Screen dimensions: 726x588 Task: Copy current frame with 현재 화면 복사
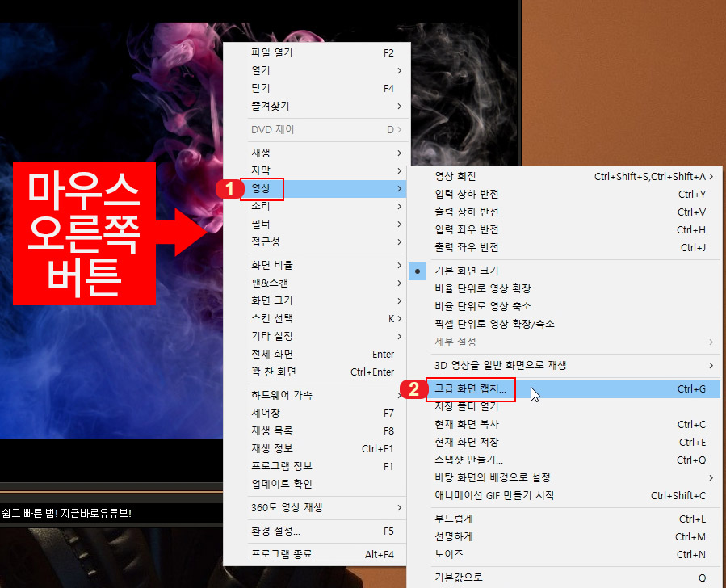click(464, 426)
